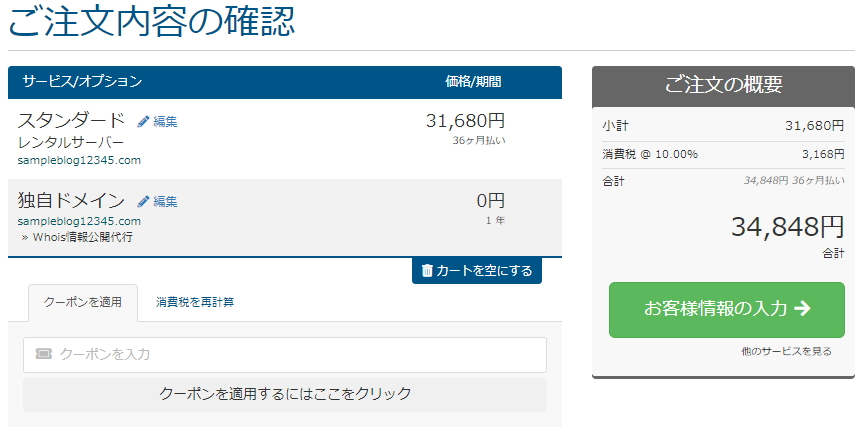Click the 価格/期間 column header
Screen dimensions: 862x434
pos(473,82)
